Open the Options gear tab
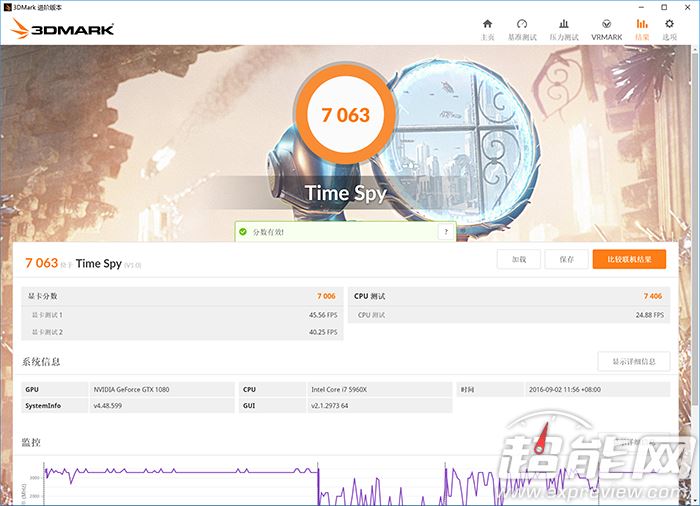 tap(669, 29)
